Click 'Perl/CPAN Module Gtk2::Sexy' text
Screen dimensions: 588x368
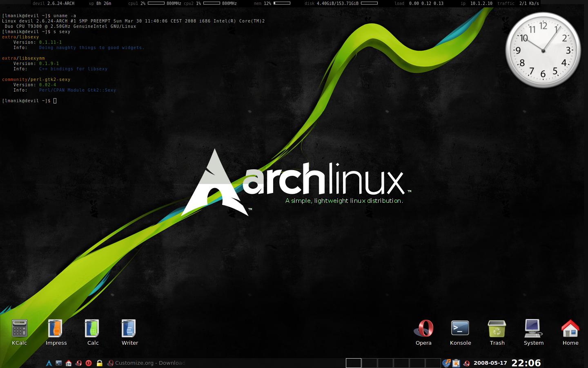[x=78, y=90]
